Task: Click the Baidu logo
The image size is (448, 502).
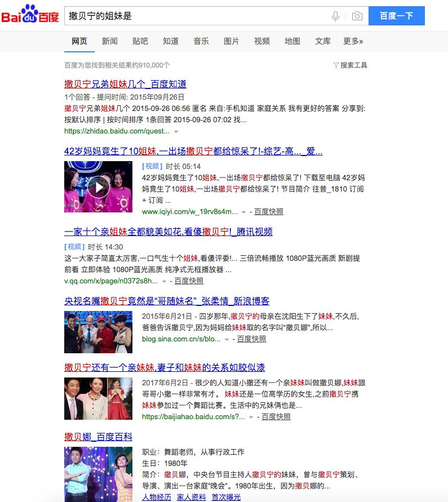Action: [x=30, y=14]
